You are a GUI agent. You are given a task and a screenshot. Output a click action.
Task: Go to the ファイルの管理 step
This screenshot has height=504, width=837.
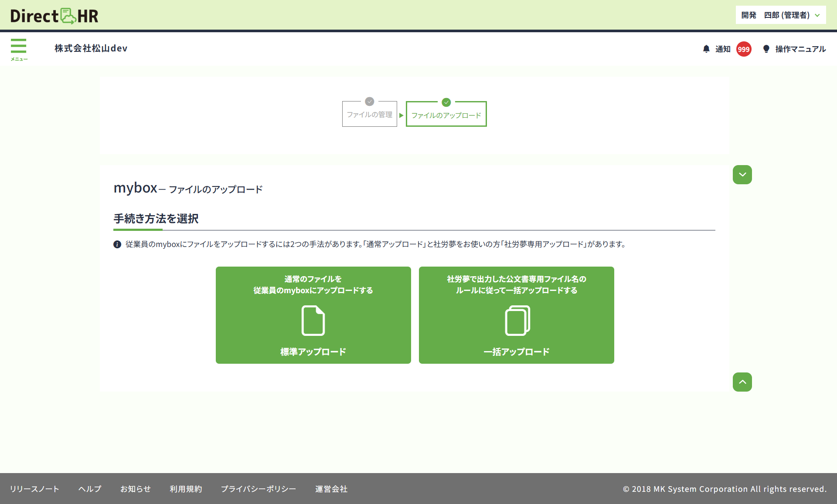click(369, 115)
